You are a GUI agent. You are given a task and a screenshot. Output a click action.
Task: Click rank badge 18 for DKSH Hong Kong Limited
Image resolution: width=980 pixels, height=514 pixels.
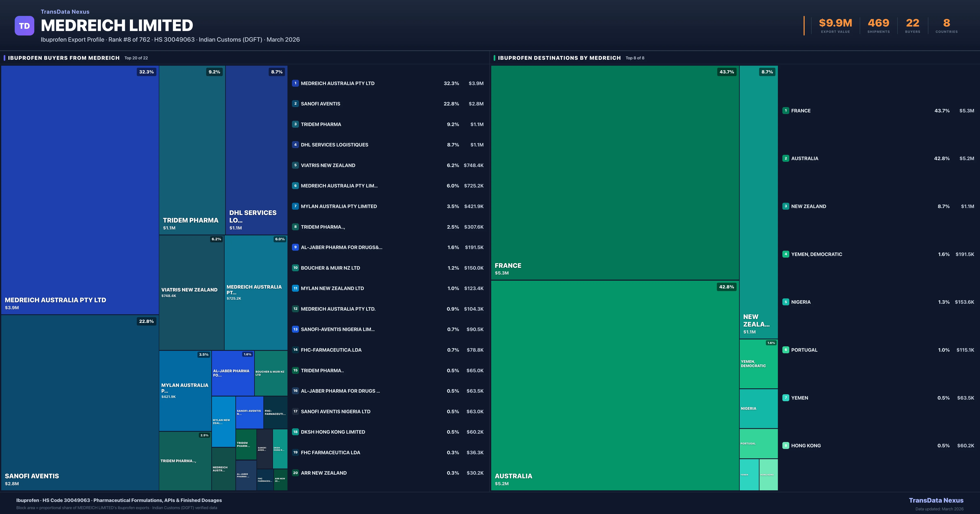(x=295, y=432)
